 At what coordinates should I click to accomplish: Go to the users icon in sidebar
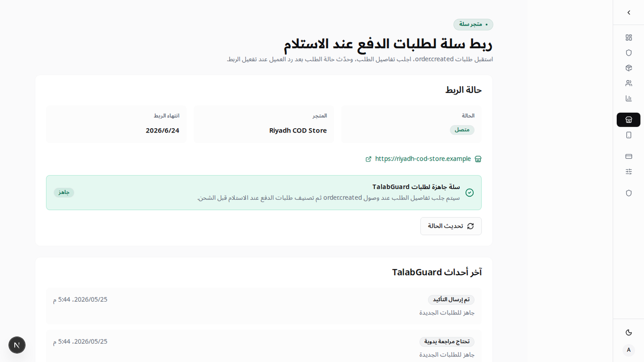point(628,83)
